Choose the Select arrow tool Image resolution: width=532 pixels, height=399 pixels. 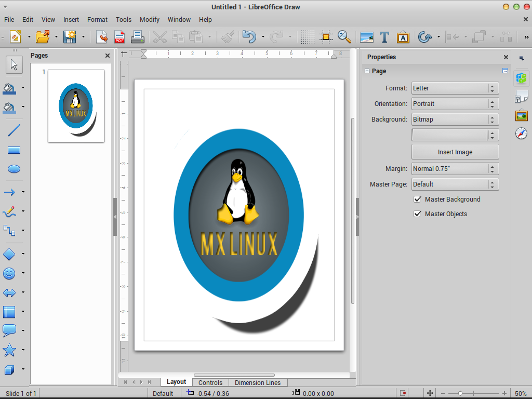(14, 64)
